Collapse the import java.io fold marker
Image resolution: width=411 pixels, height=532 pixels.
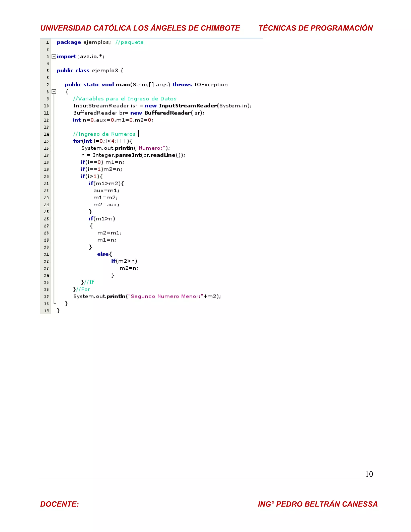[x=54, y=57]
